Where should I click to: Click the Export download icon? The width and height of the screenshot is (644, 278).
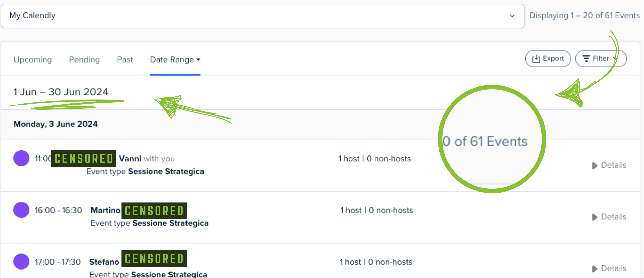click(x=536, y=59)
